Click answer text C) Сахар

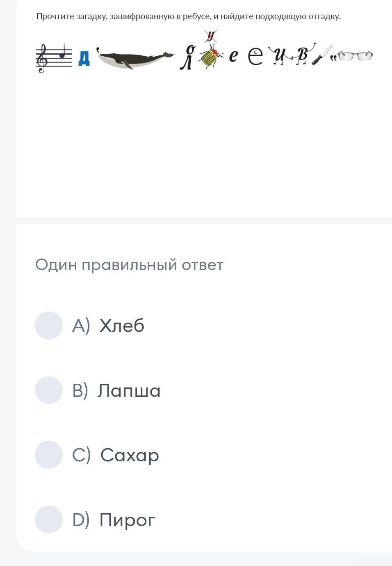pos(116,455)
